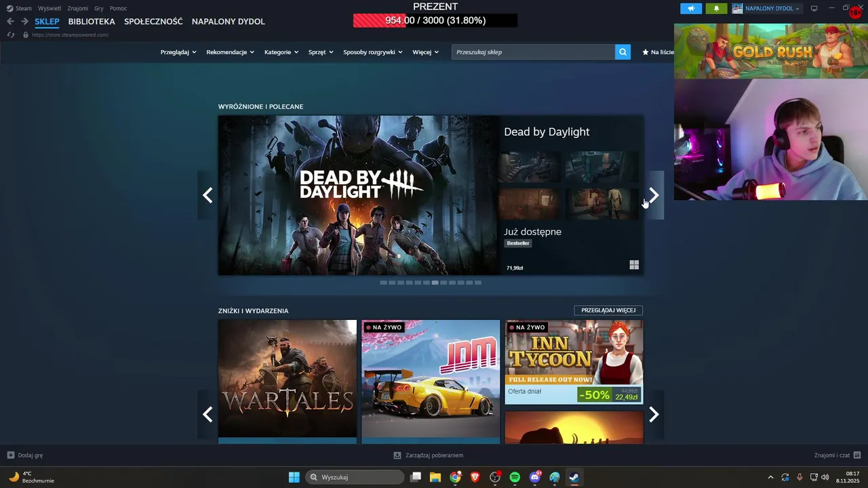Click the Steam taskbar icon
The image size is (868, 488).
click(574, 477)
